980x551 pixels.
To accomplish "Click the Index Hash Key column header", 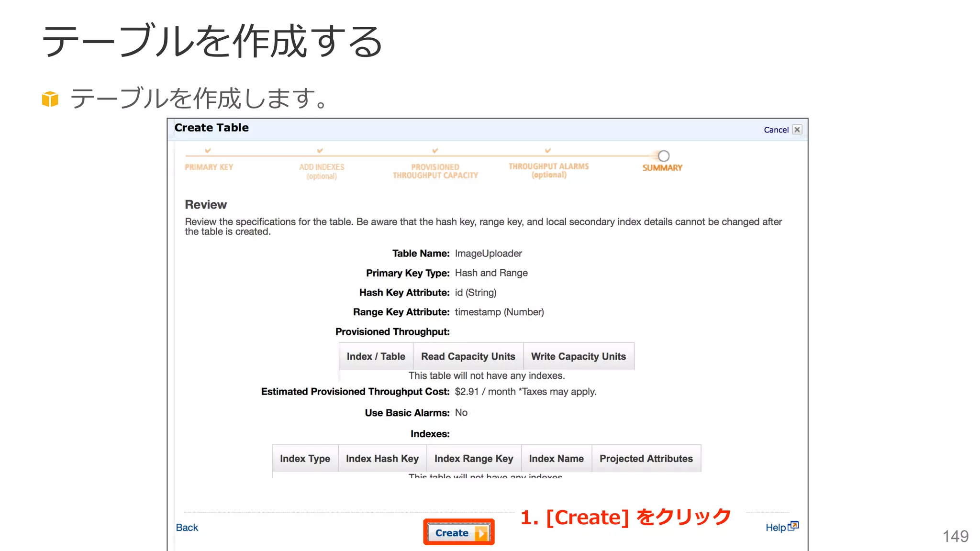I will (x=382, y=458).
